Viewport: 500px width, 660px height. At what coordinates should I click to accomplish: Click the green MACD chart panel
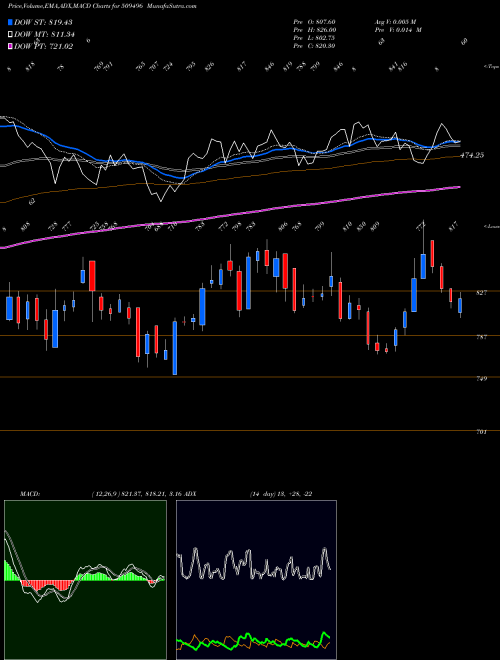[85, 580]
